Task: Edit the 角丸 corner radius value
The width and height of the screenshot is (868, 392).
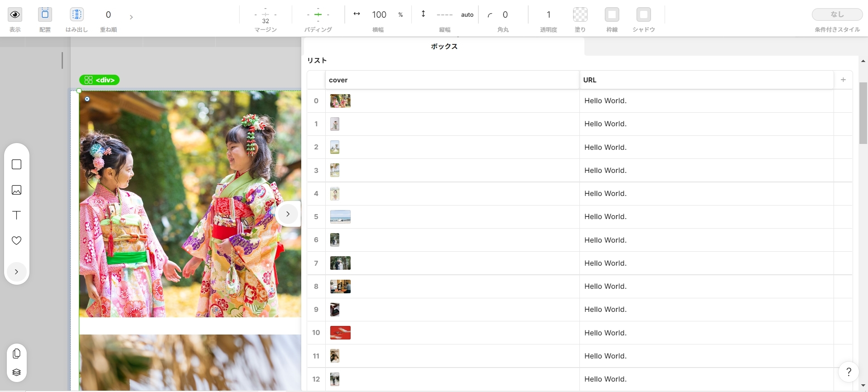Action: [505, 14]
